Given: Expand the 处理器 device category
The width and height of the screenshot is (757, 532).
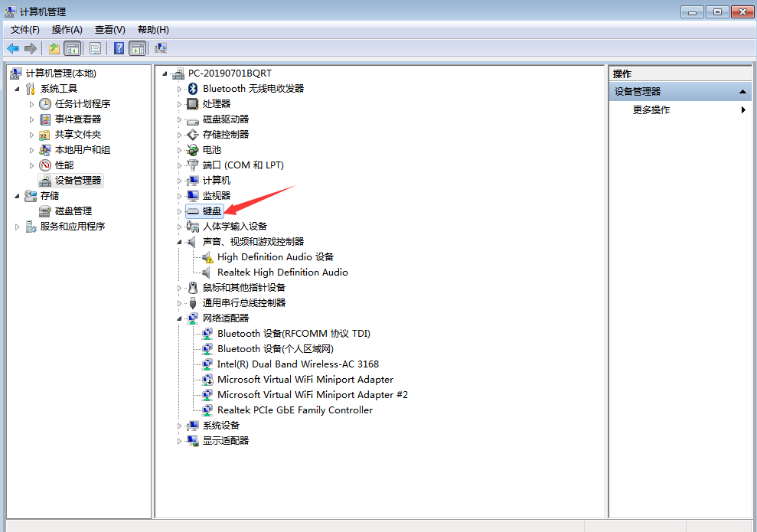Looking at the screenshot, I should click(x=180, y=104).
